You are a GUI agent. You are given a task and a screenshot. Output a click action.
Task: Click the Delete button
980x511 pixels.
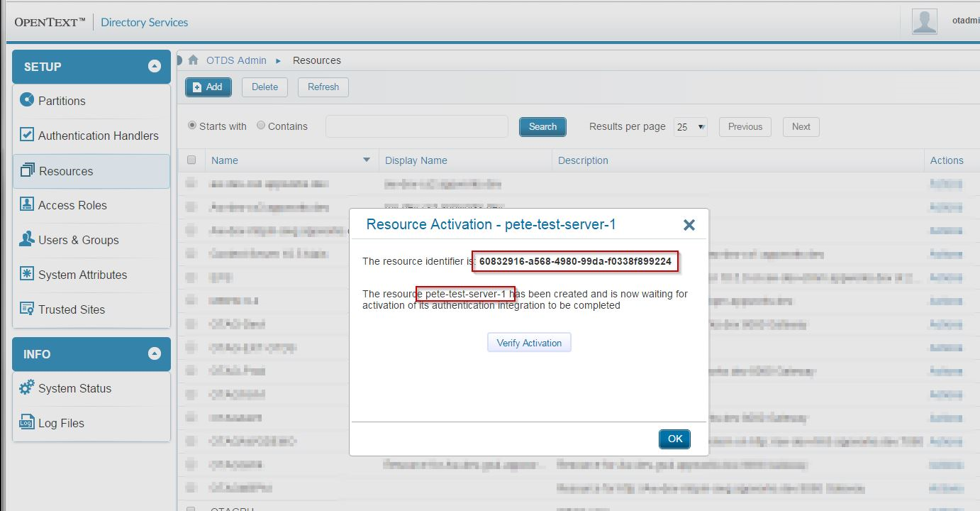[265, 87]
